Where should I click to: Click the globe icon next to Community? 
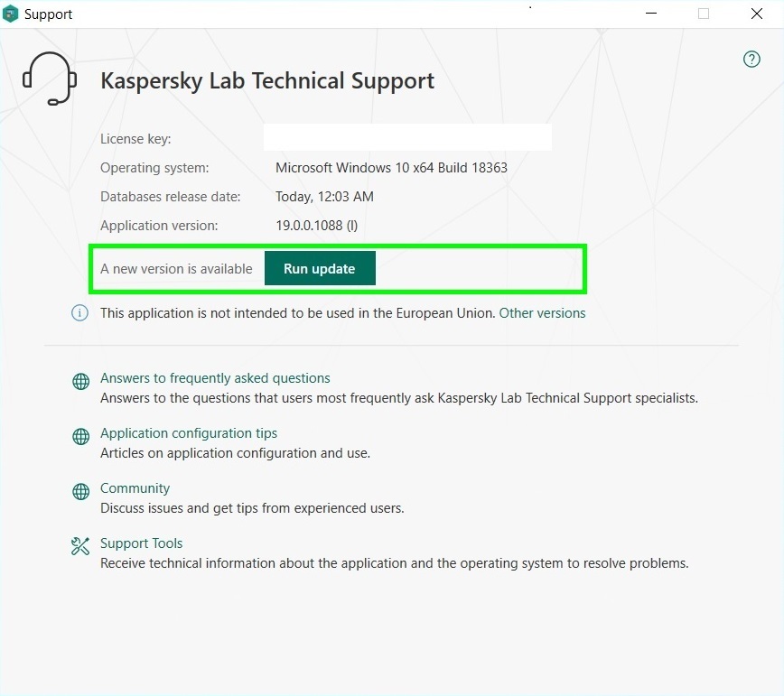click(x=81, y=492)
